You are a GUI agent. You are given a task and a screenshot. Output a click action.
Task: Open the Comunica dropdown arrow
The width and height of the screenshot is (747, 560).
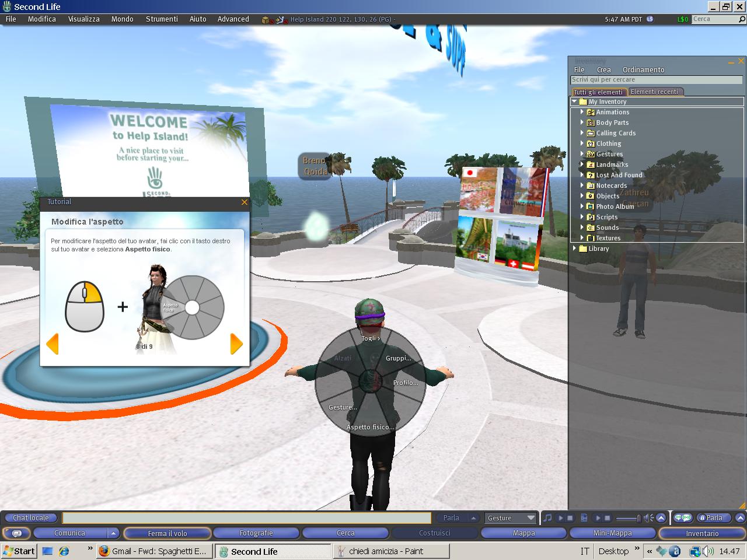pos(113,533)
